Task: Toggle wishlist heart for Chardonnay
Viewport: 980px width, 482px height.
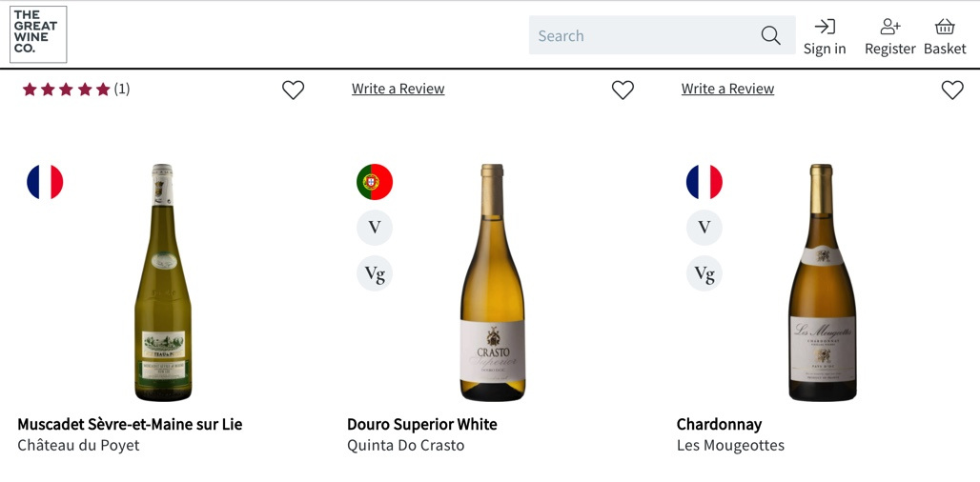Action: click(952, 90)
